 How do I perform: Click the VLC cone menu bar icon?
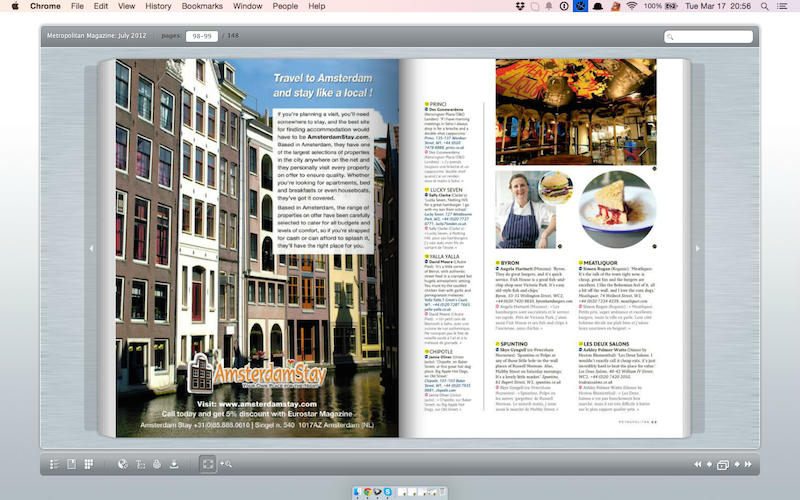tap(615, 6)
